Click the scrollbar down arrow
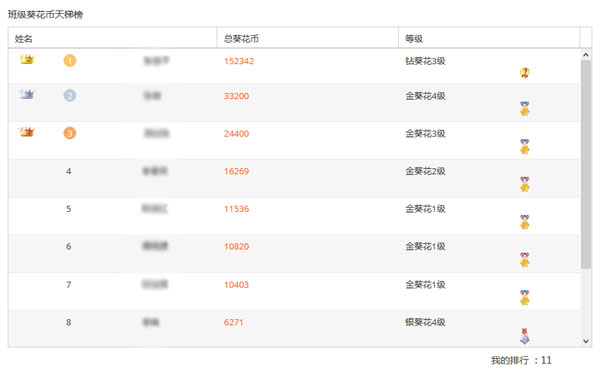This screenshot has width=600, height=372. click(x=585, y=341)
